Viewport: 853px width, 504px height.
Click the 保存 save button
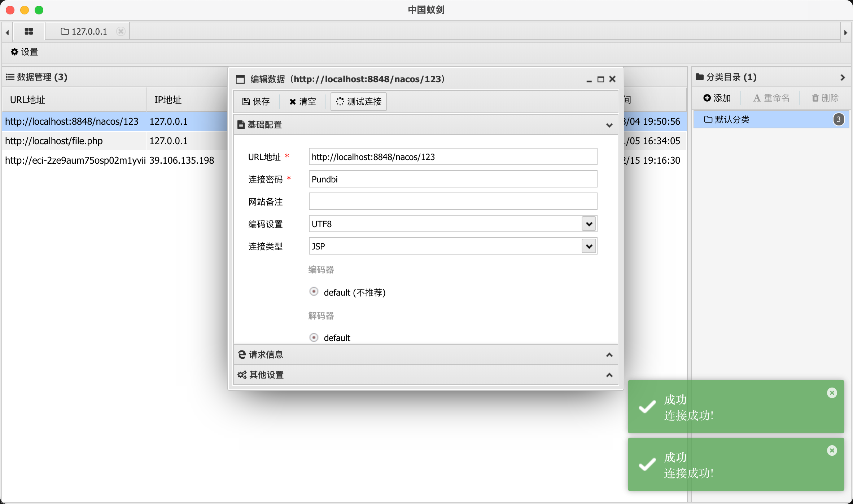pyautogui.click(x=256, y=102)
